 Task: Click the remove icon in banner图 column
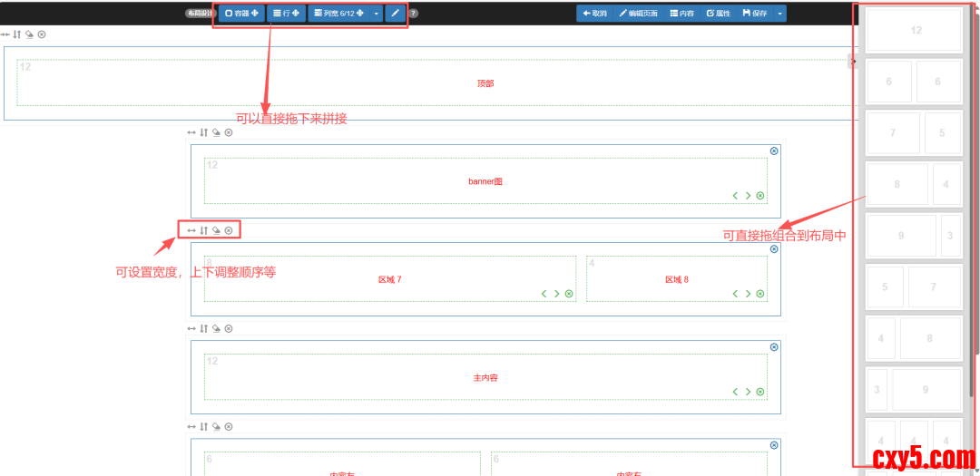click(759, 196)
